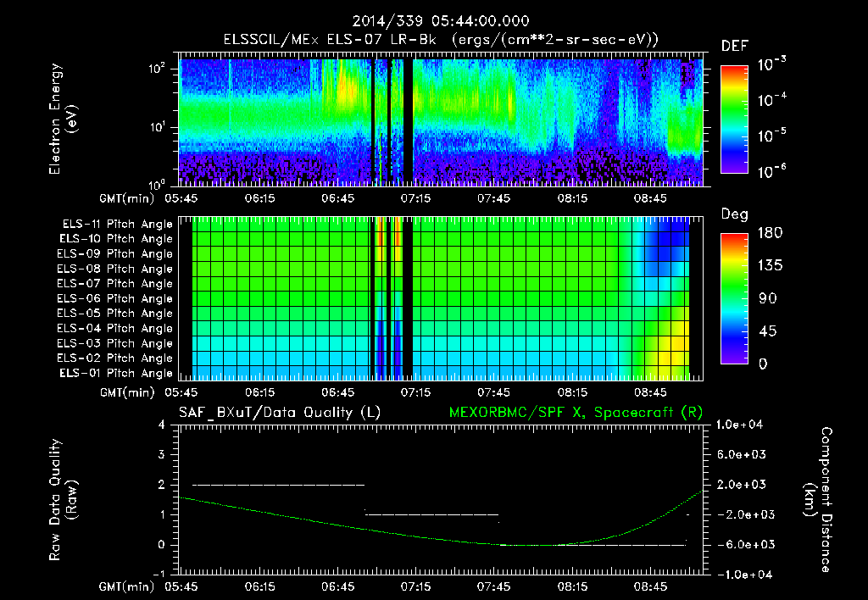This screenshot has height=600, width=868.
Task: Click the white quality-1 line segment
Action: pos(431,514)
